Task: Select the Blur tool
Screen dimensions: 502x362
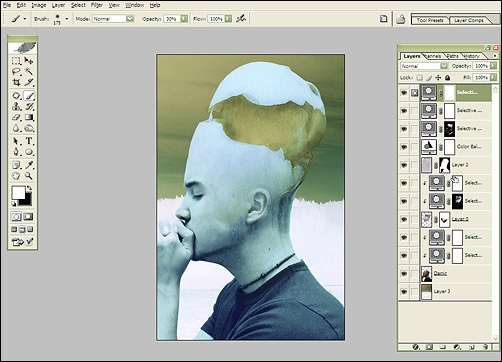Action: [x=16, y=128]
